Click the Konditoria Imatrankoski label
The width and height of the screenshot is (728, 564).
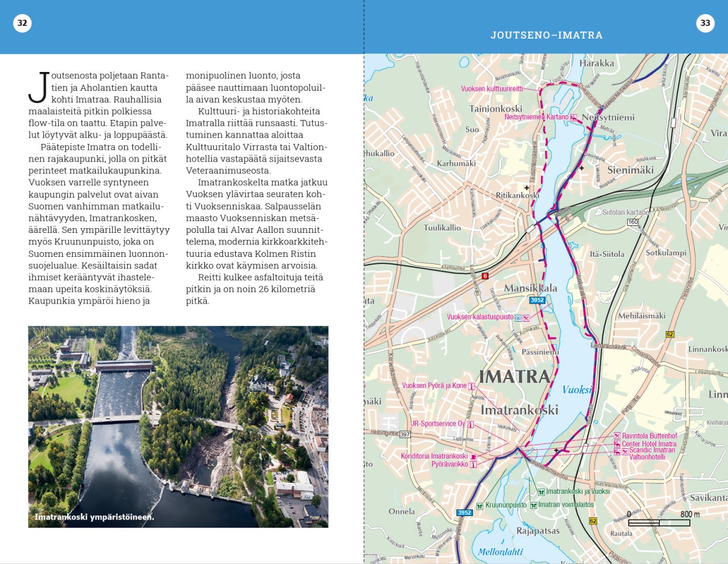434,456
